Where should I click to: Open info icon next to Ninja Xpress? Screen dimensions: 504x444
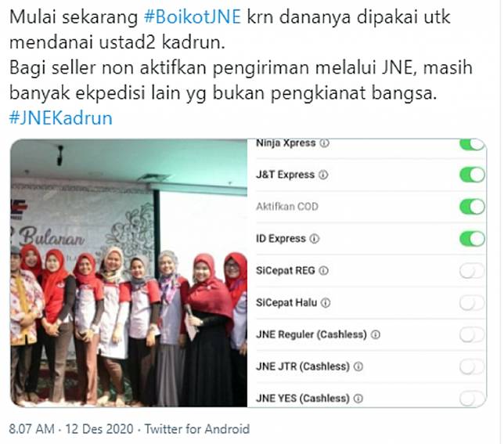click(x=324, y=143)
